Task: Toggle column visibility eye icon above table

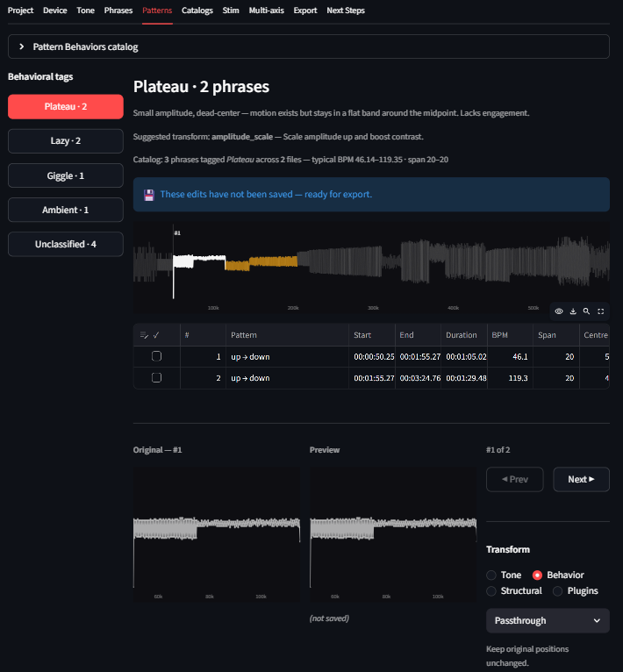Action: tap(559, 311)
